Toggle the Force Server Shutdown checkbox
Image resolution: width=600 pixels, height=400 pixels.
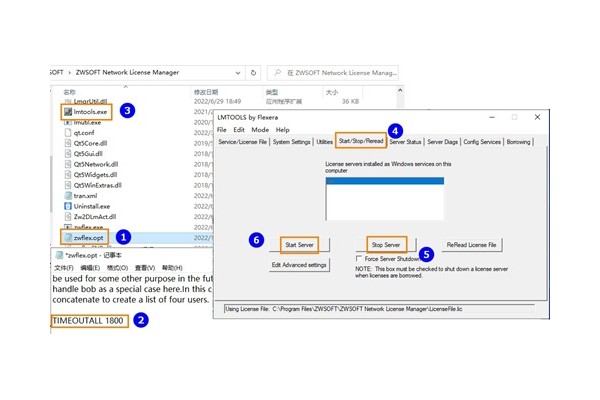click(359, 258)
